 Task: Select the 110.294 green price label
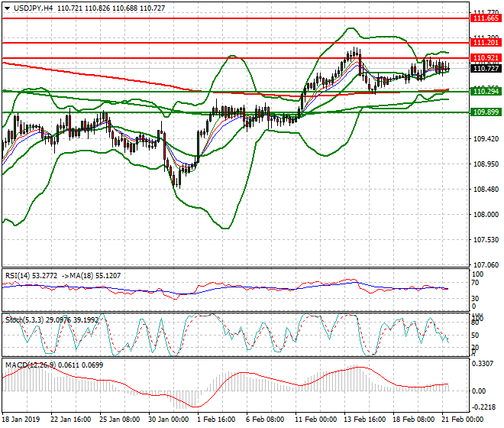tap(486, 92)
